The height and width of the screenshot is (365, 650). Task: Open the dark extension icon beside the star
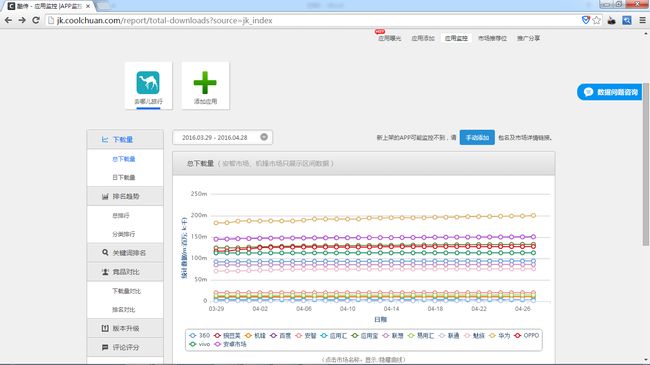(611, 20)
